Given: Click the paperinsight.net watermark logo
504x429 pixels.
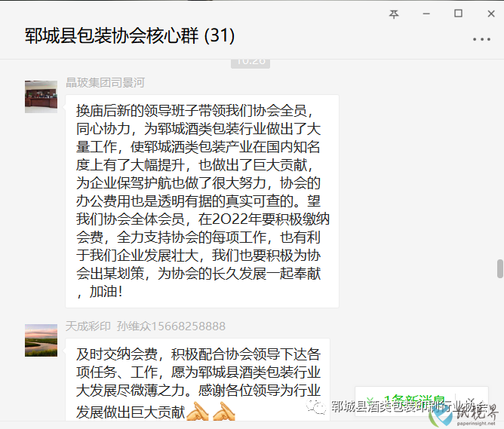Looking at the screenshot, I should point(463,414).
